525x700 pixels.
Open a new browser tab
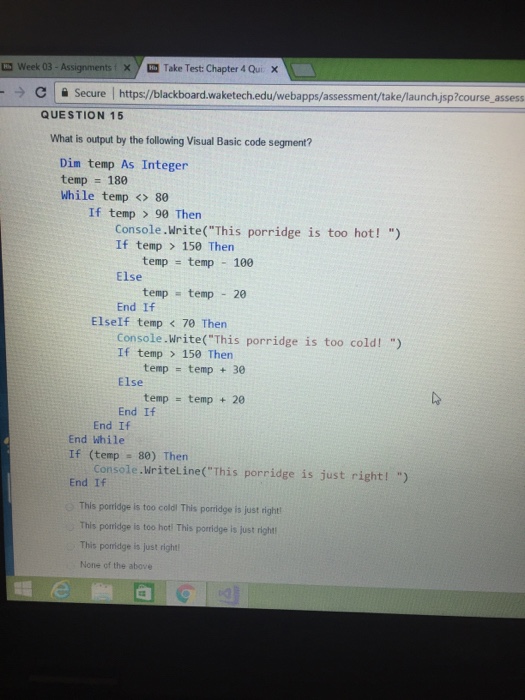(x=303, y=71)
